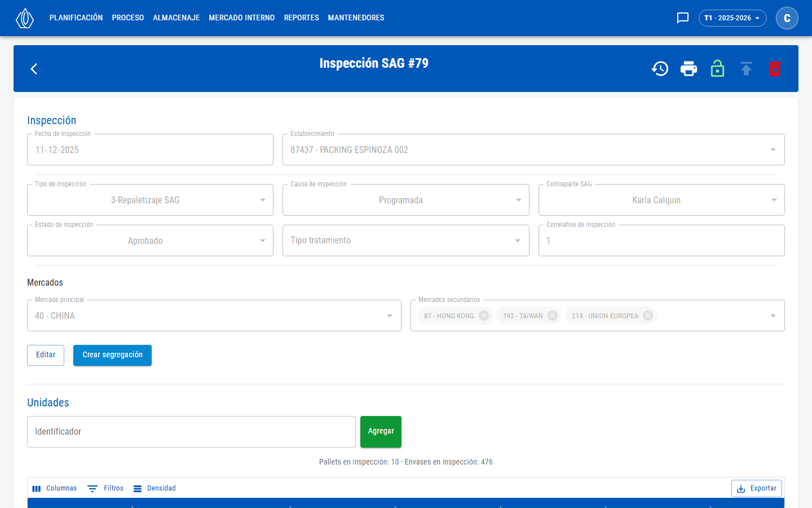Remove the 87 - HONG KONG chip
812x508 pixels.
click(484, 316)
